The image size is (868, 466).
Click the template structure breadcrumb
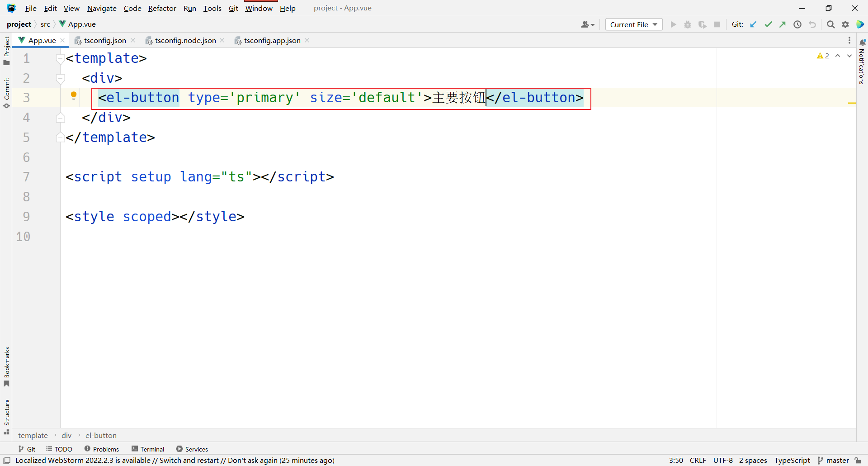coord(33,435)
